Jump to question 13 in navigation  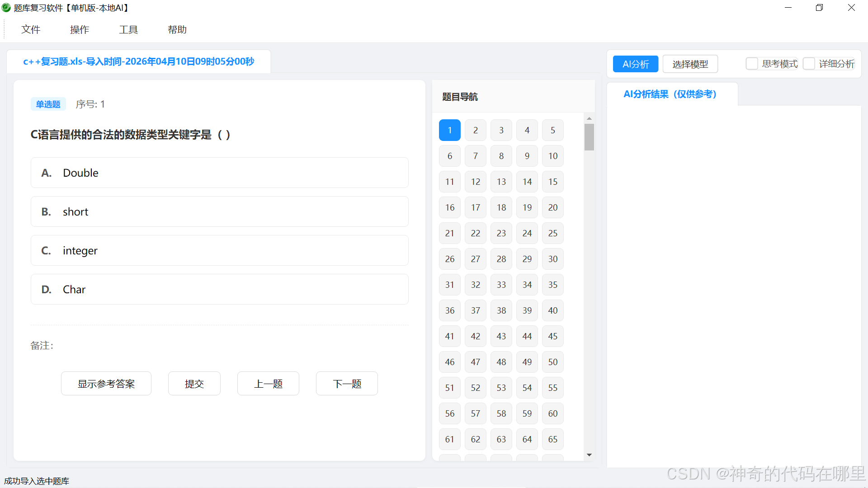point(501,182)
